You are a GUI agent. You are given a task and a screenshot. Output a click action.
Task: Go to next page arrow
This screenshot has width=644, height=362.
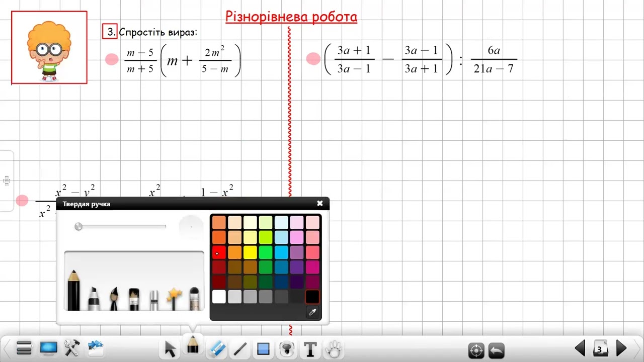621,348
